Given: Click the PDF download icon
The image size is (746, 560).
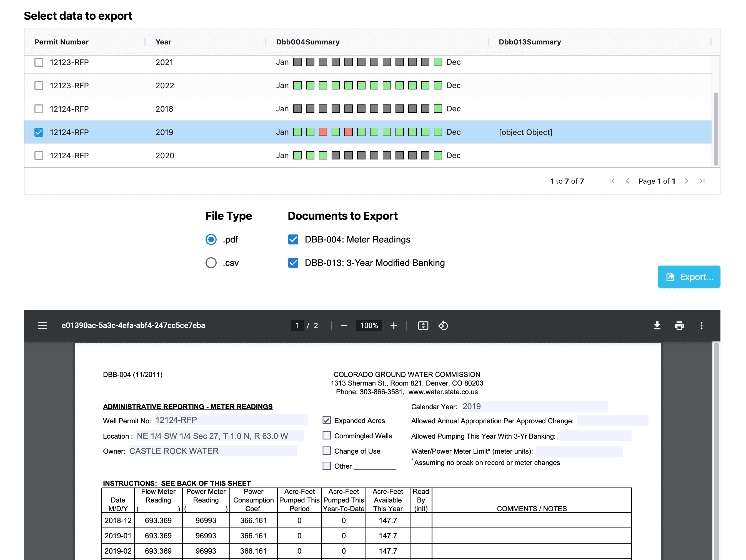Looking at the screenshot, I should click(657, 326).
